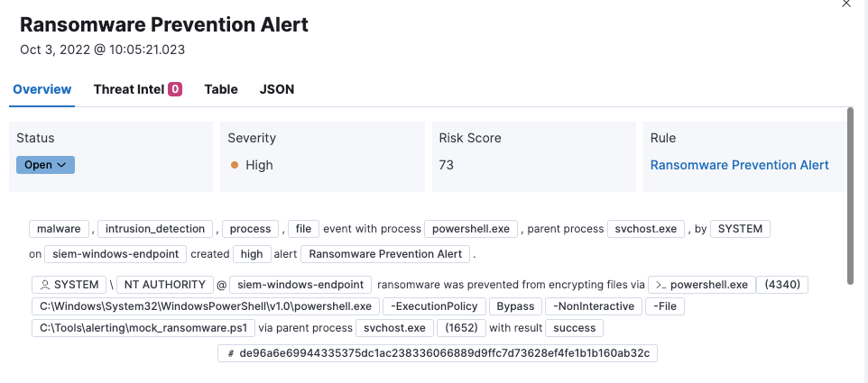868x383 pixels.
Task: Click the orange High severity dot
Action: [x=235, y=165]
